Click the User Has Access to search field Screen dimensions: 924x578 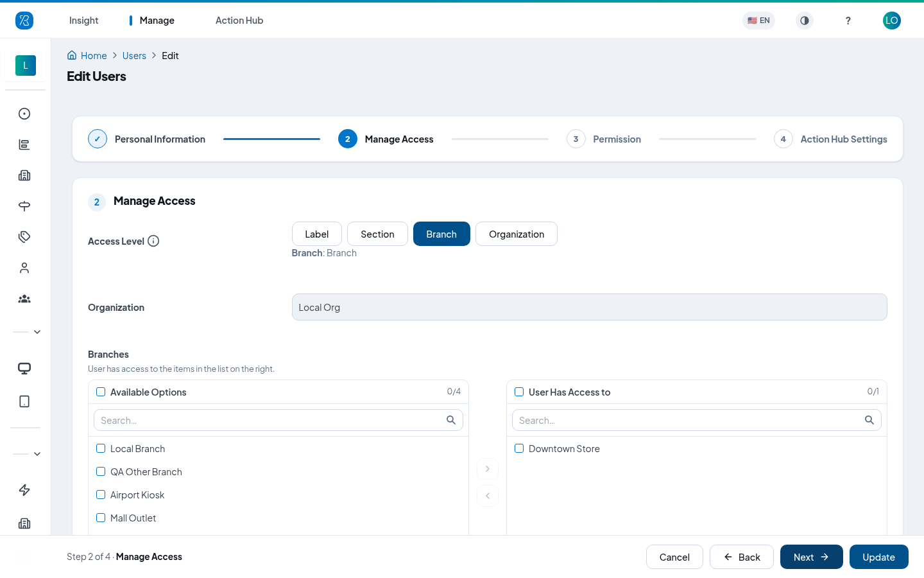[697, 420]
